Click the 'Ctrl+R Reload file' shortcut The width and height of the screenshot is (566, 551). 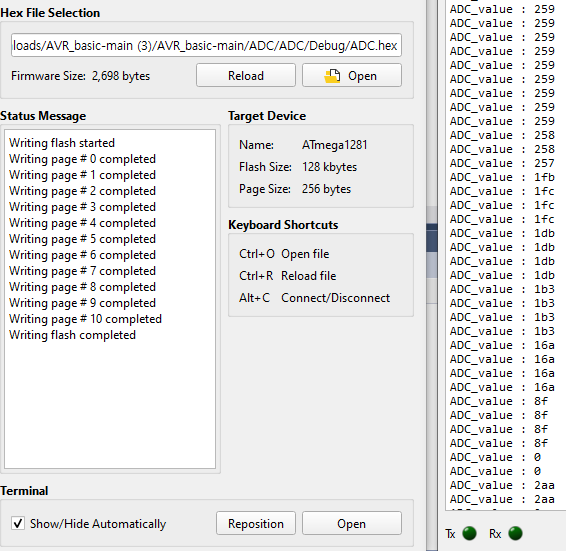click(x=287, y=276)
